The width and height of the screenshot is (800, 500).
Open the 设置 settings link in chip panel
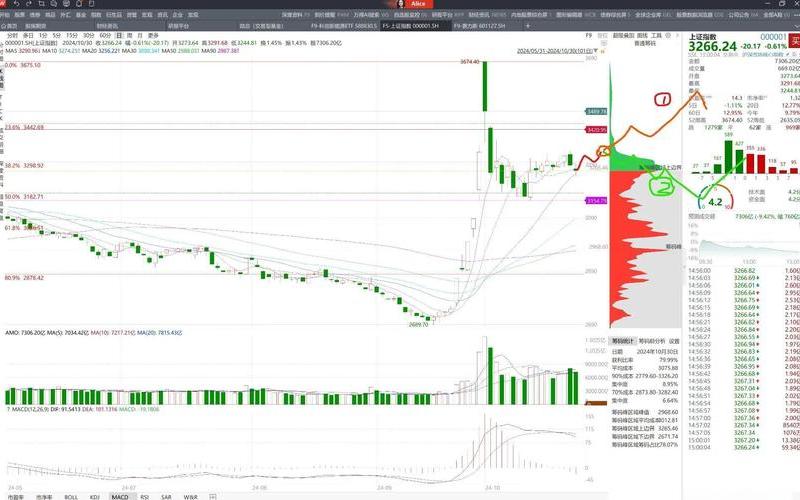(674, 341)
